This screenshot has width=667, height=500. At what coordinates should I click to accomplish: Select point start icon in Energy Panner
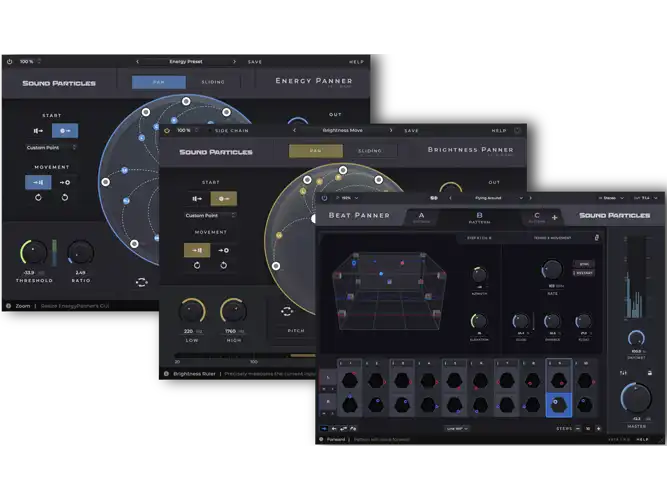[65, 131]
